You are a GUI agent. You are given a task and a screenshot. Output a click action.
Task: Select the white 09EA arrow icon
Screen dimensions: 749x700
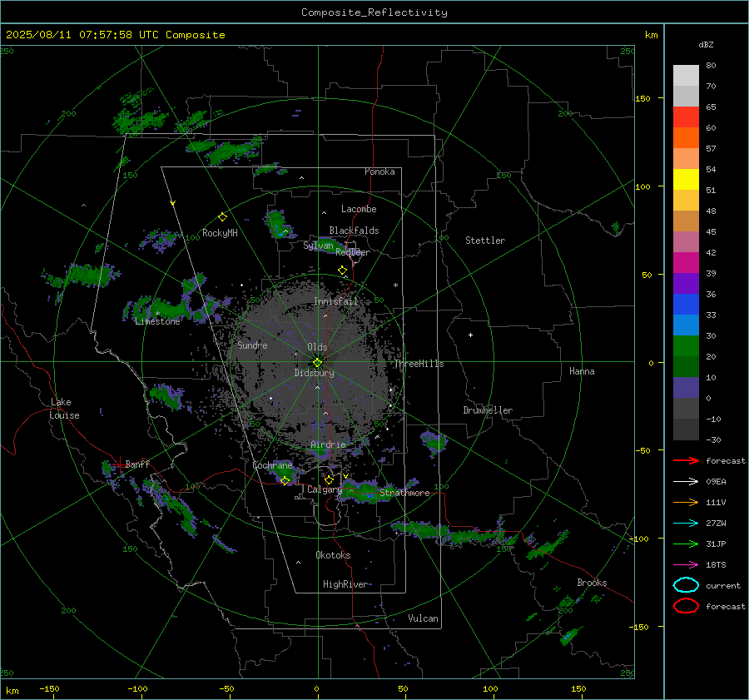[686, 481]
